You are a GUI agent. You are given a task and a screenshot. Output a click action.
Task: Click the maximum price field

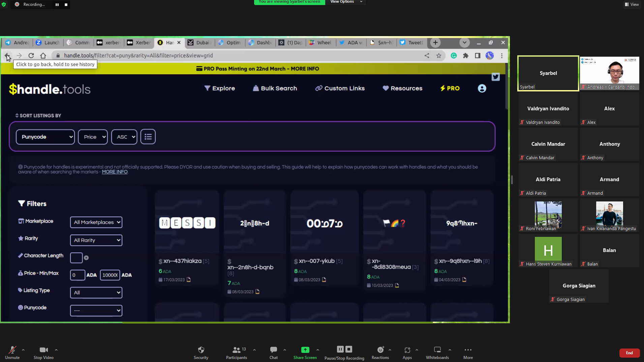(x=110, y=275)
